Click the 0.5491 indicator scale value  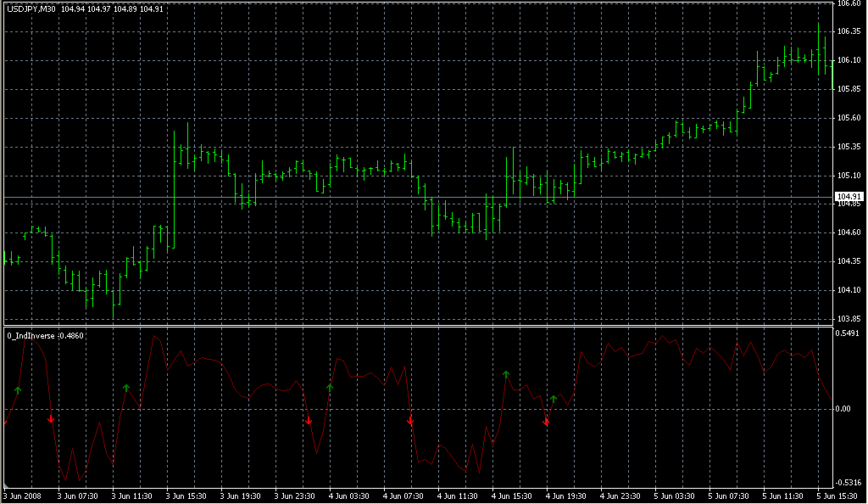(x=848, y=333)
